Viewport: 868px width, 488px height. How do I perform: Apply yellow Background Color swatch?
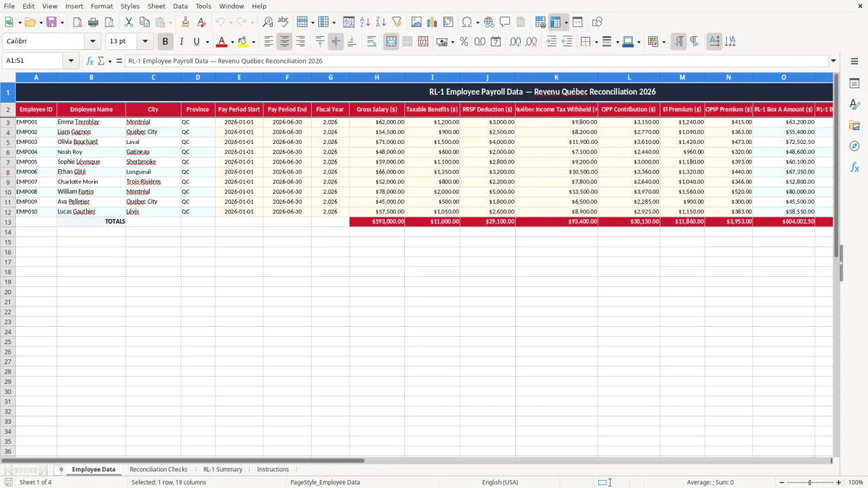243,42
